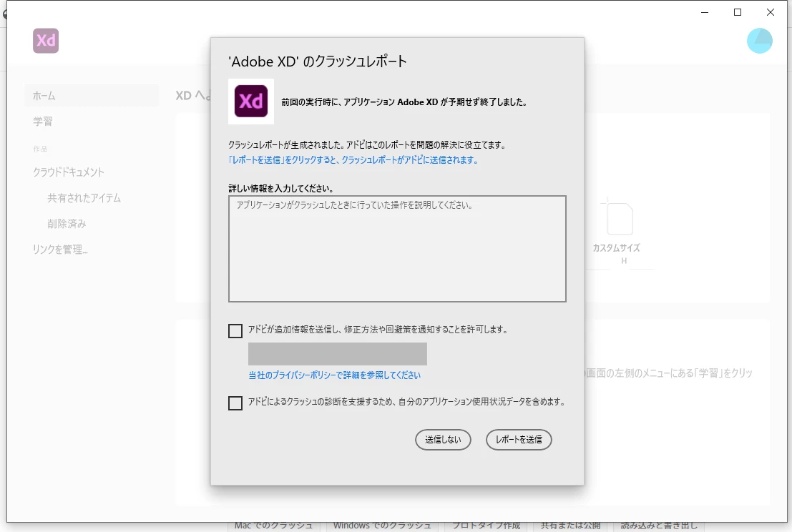This screenshot has height=532, width=792.
Task: Click the 前回の実行時に crash message text
Action: pyautogui.click(x=404, y=102)
